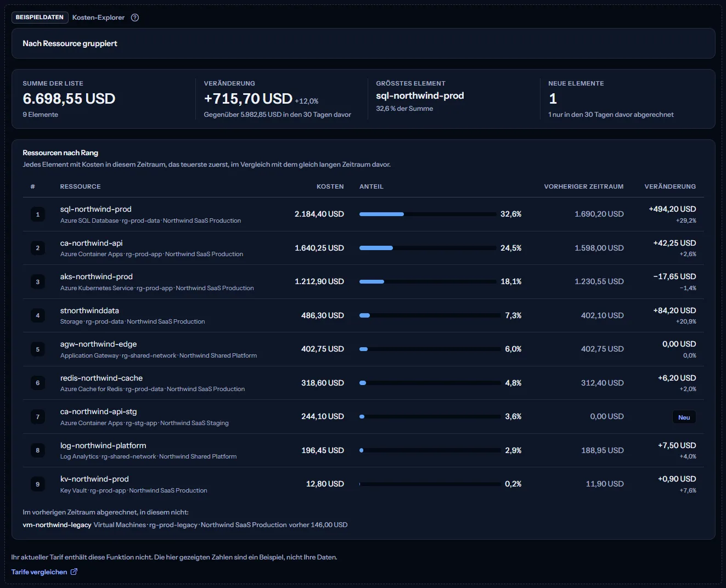Select the redis-northwind-cache resource name

(102, 378)
